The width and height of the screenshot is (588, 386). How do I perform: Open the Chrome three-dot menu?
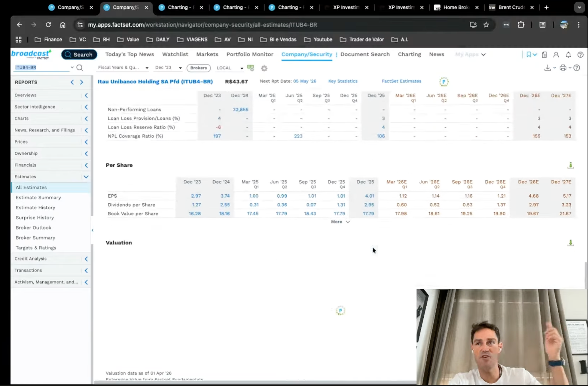click(579, 25)
